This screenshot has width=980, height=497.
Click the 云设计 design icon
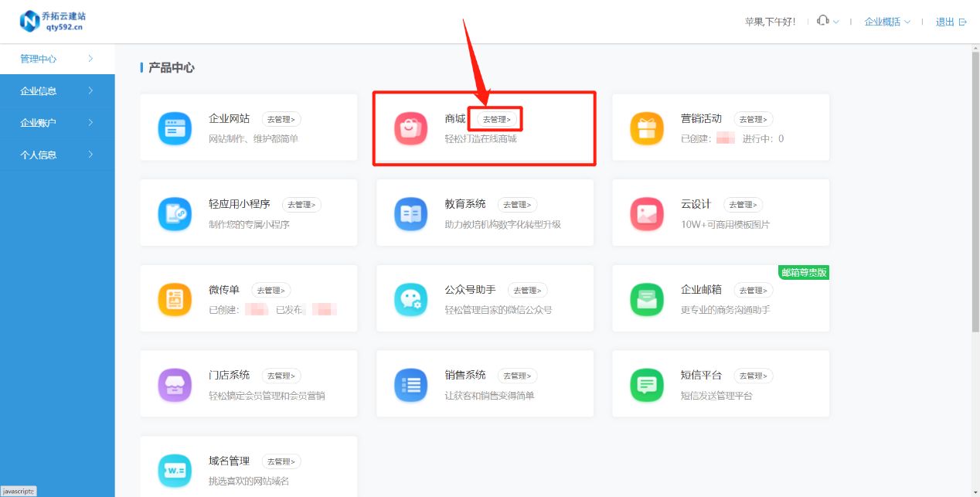[x=646, y=213]
